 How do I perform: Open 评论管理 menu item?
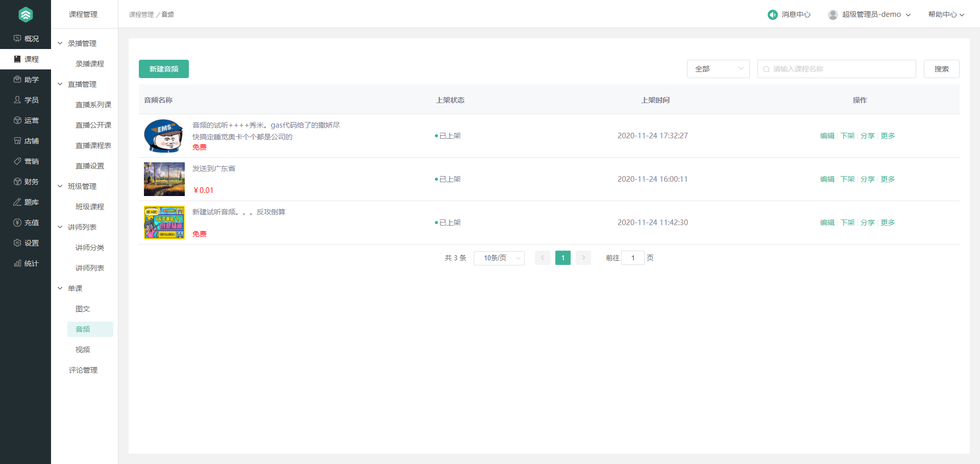click(x=83, y=370)
